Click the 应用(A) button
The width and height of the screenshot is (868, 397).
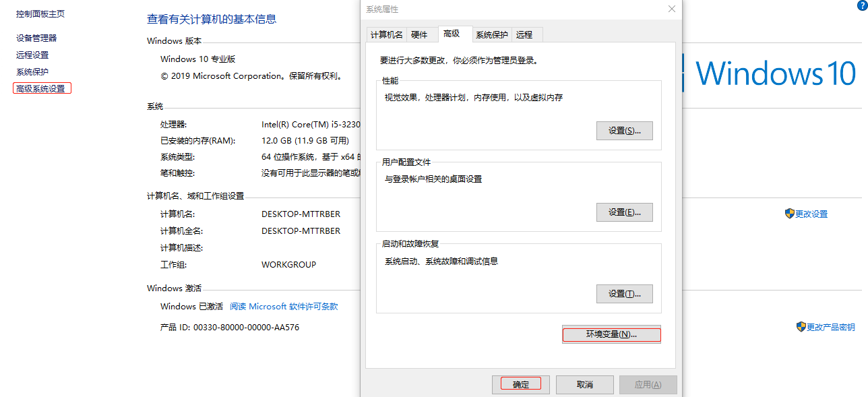(x=648, y=385)
